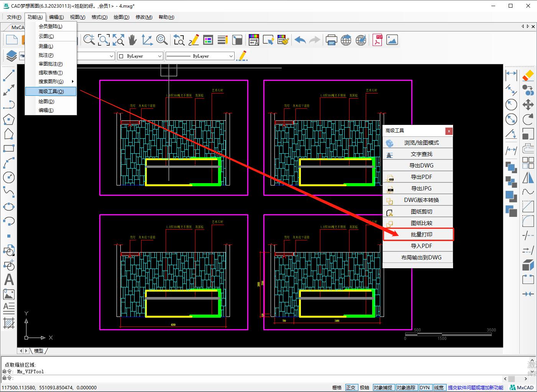Open the 文件(F) menu
The width and height of the screenshot is (537, 392).
click(14, 17)
